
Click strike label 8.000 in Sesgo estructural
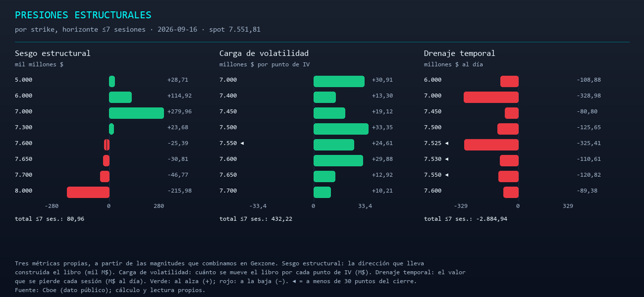click(24, 191)
